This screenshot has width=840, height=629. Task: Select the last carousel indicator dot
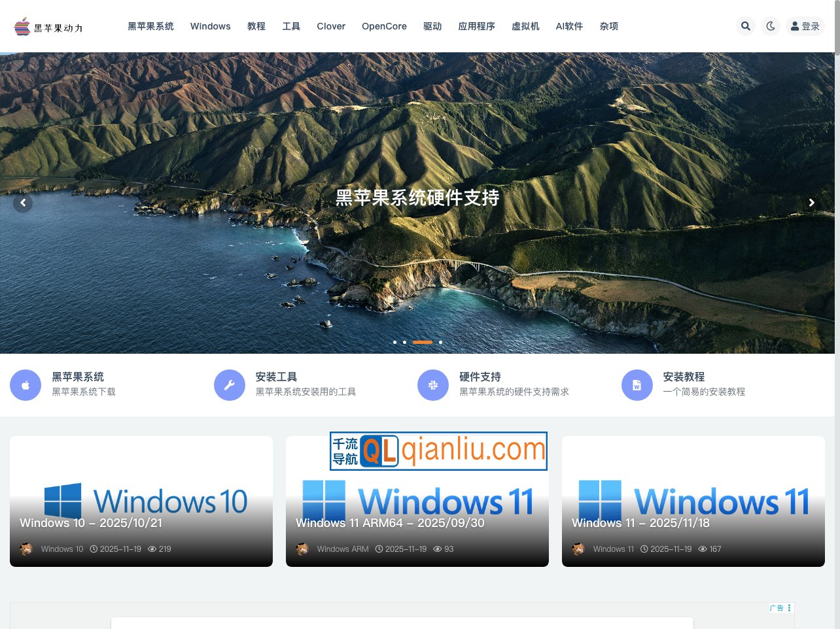(440, 342)
